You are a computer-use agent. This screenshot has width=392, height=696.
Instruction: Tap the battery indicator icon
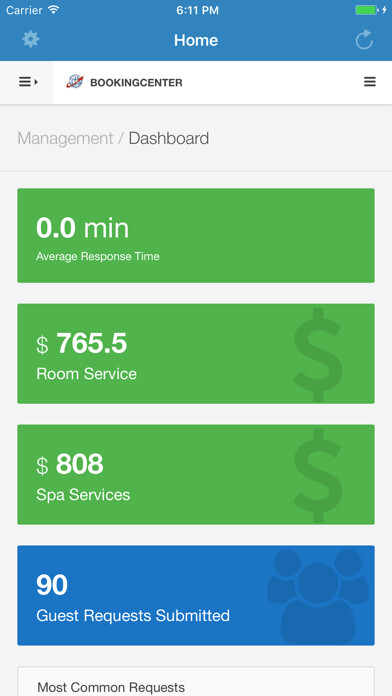(x=367, y=10)
